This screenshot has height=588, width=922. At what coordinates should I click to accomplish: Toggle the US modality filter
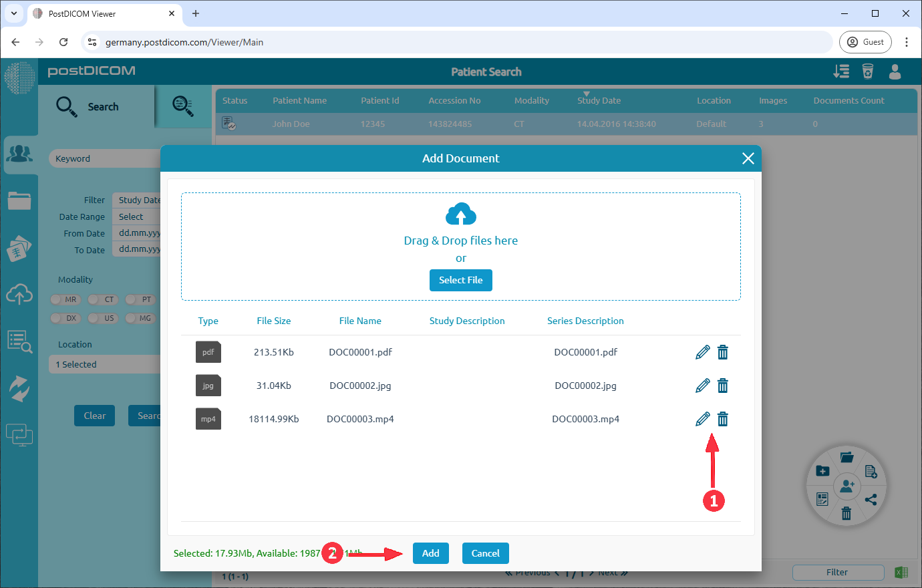click(x=102, y=318)
